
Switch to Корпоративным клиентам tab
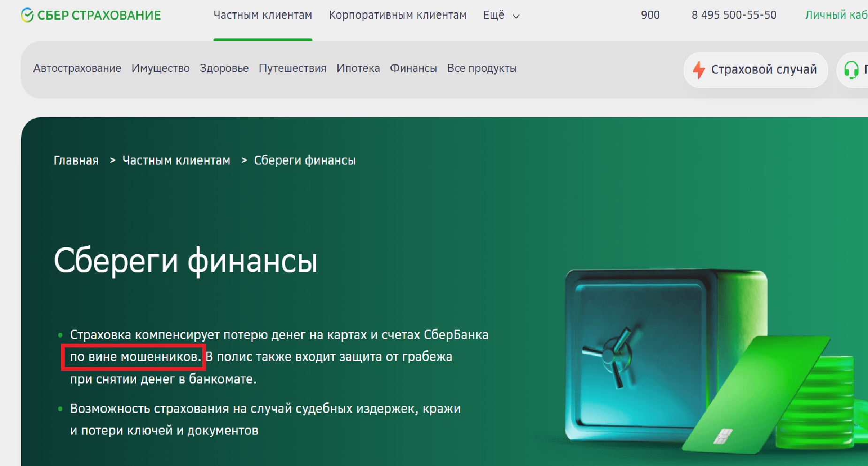397,15
